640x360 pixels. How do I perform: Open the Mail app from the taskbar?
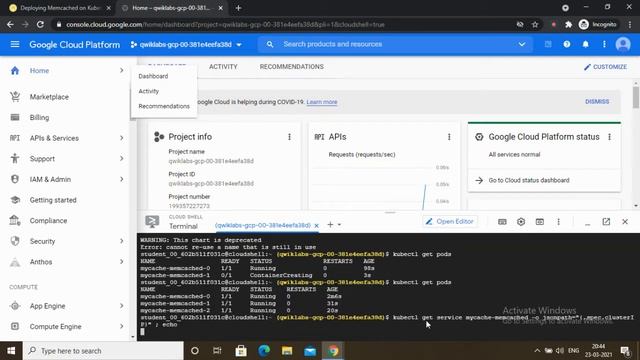[310, 351]
